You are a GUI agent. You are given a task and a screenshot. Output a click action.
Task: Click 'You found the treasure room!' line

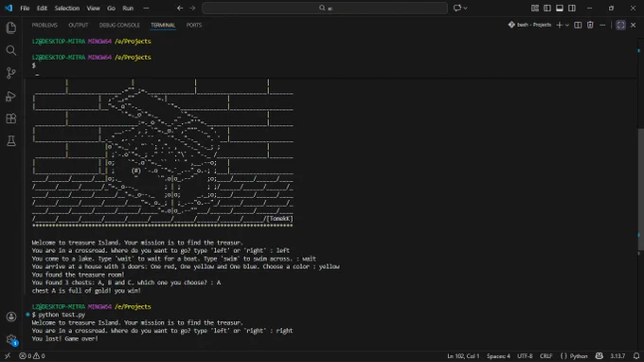click(78, 275)
